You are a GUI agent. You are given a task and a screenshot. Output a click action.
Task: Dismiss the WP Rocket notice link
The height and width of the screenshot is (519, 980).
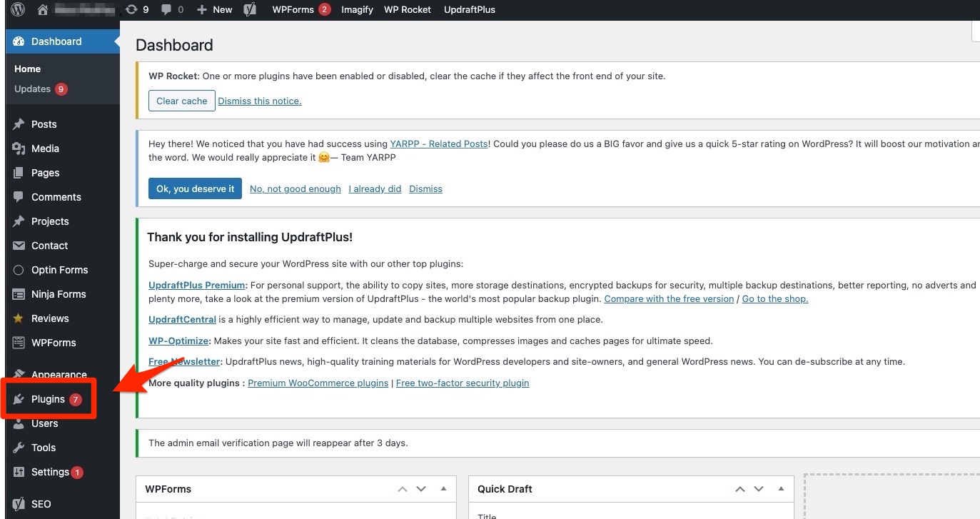pos(260,101)
